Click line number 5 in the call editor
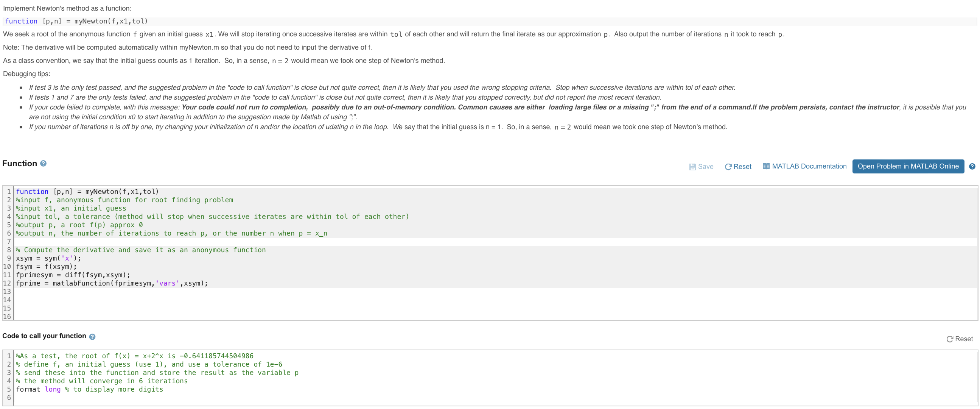Viewport: 980px width, 409px height. (x=8, y=389)
